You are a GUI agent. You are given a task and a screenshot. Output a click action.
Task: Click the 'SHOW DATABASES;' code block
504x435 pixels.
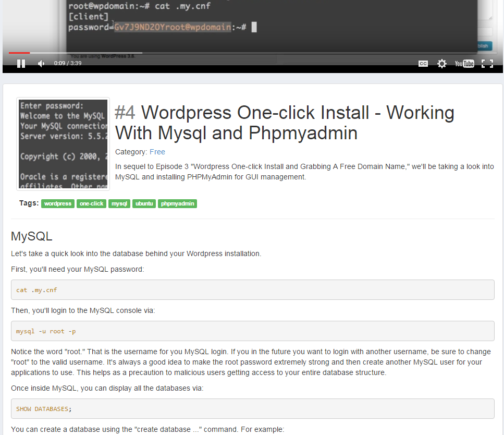tap(253, 409)
